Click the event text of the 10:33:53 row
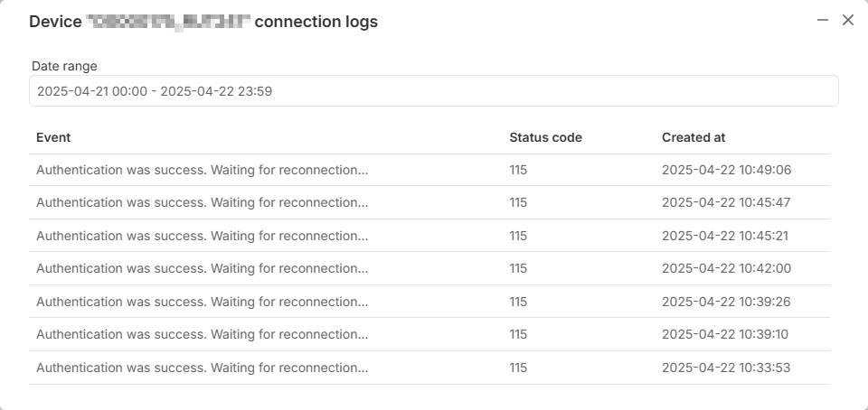Screen dimensions: 868x410 (202, 368)
